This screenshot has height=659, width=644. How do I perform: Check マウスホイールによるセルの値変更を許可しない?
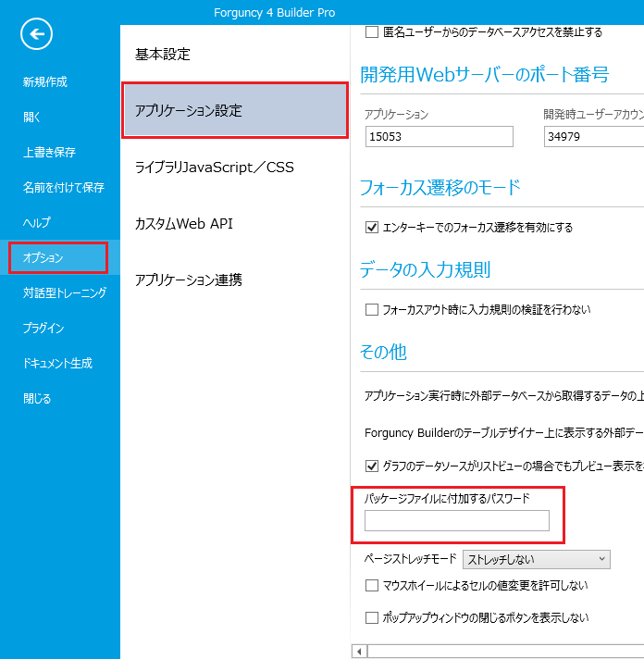tap(372, 586)
